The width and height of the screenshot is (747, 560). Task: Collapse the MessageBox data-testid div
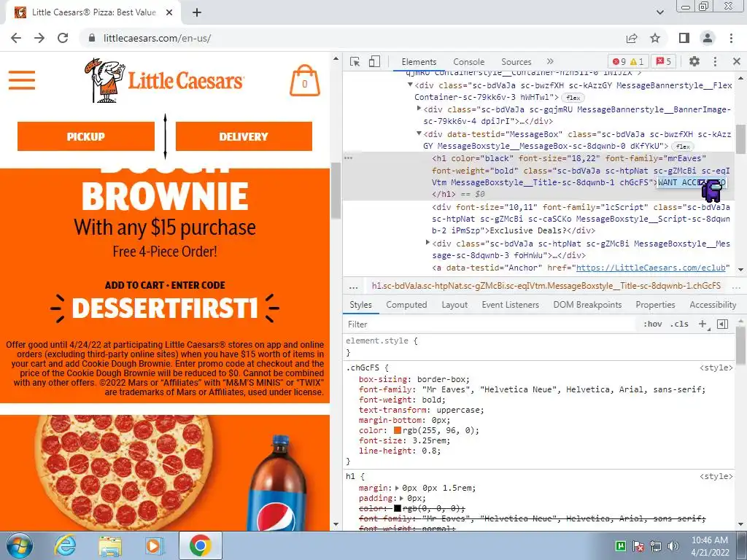[x=419, y=134]
